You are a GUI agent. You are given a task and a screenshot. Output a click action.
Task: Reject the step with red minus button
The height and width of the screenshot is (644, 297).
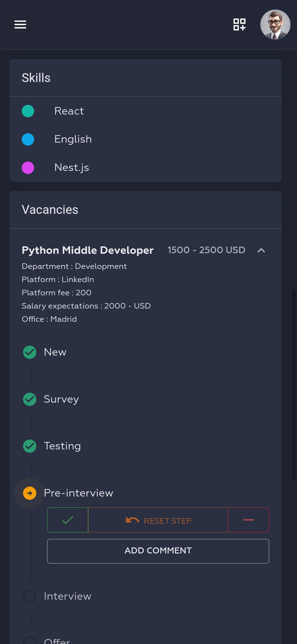pos(248,520)
